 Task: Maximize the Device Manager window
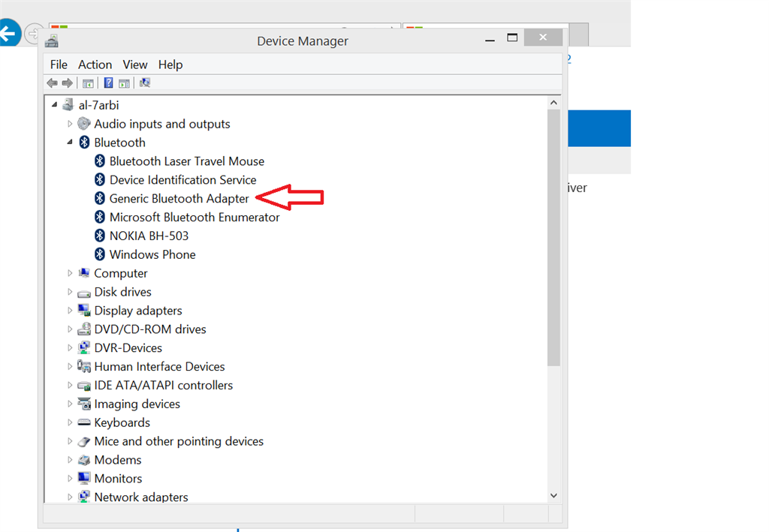512,38
